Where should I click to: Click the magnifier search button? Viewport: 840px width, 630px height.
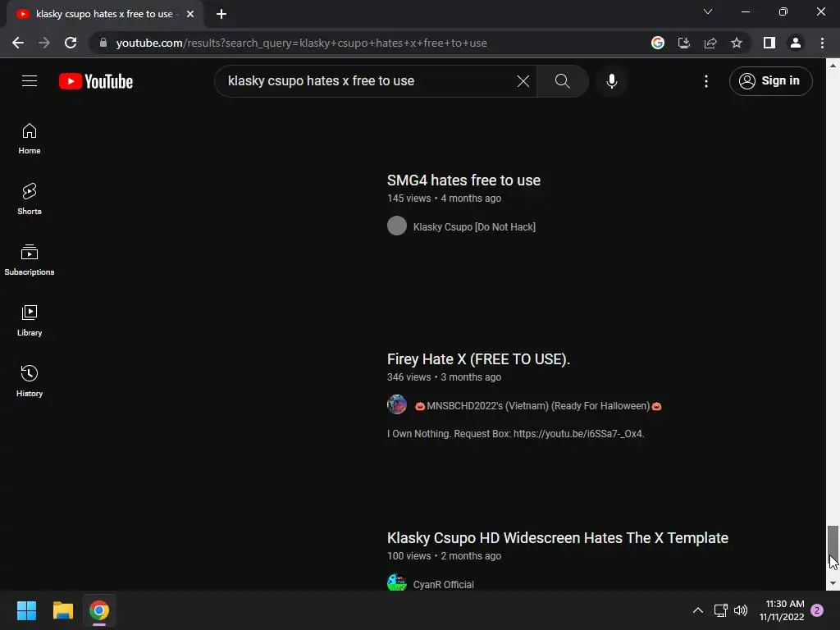[563, 81]
